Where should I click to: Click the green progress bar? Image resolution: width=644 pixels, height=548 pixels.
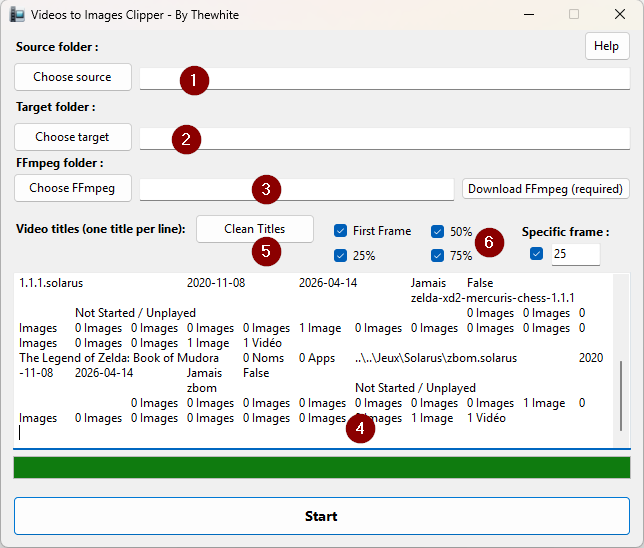(x=321, y=468)
